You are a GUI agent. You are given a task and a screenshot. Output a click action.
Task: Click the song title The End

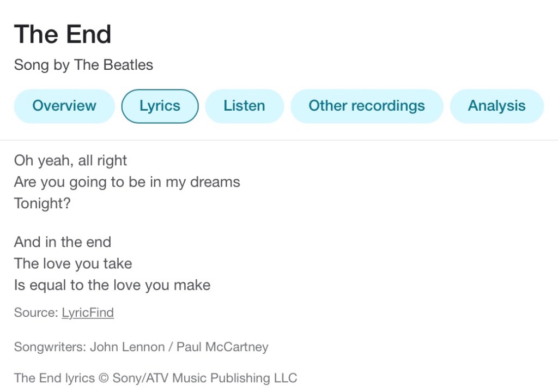[63, 34]
